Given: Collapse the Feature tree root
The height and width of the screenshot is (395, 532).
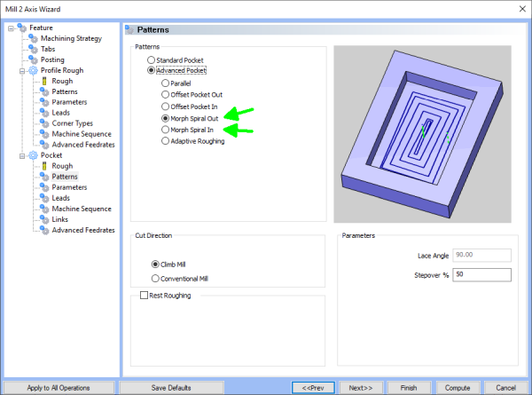Looking at the screenshot, I should [x=11, y=28].
